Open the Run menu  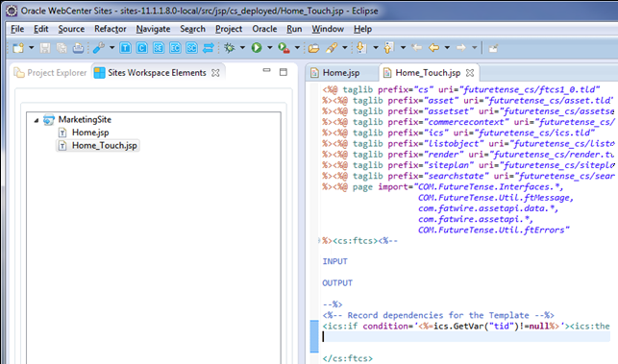[x=294, y=29]
